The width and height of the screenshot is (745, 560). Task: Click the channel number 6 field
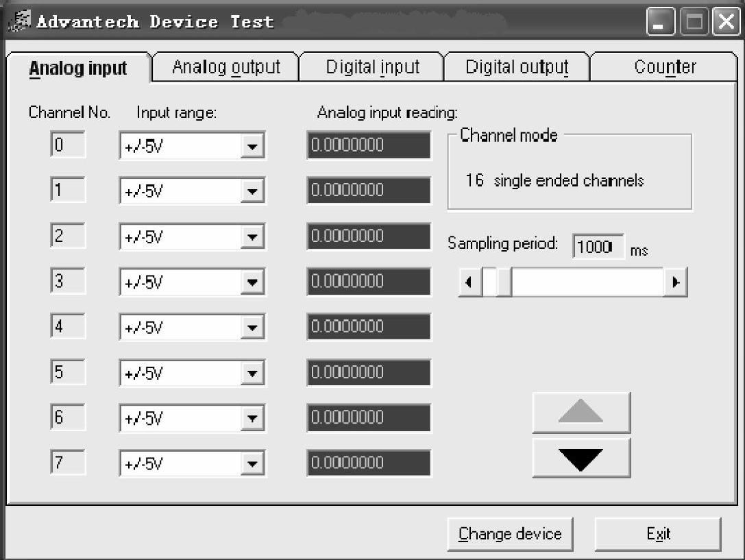coord(68,417)
